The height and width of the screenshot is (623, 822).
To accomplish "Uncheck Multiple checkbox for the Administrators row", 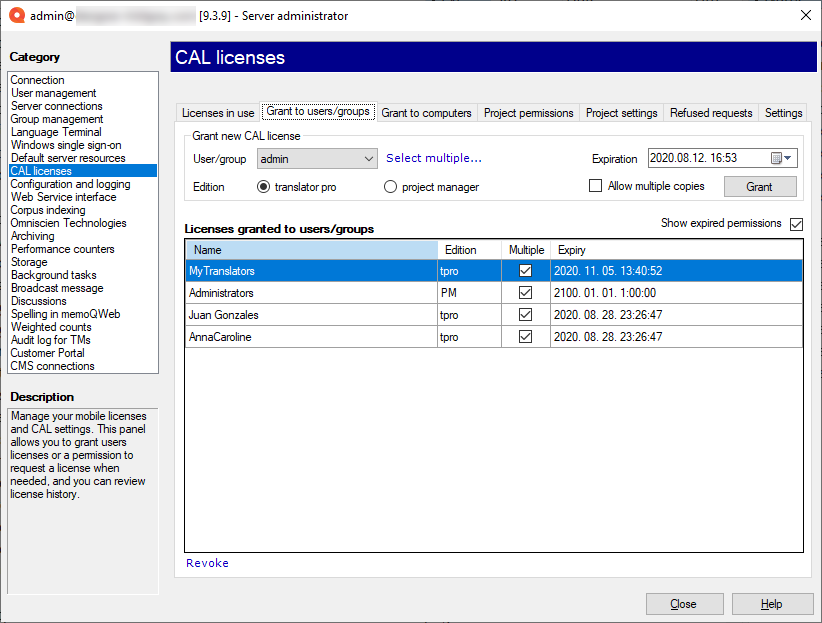I will pyautogui.click(x=525, y=293).
